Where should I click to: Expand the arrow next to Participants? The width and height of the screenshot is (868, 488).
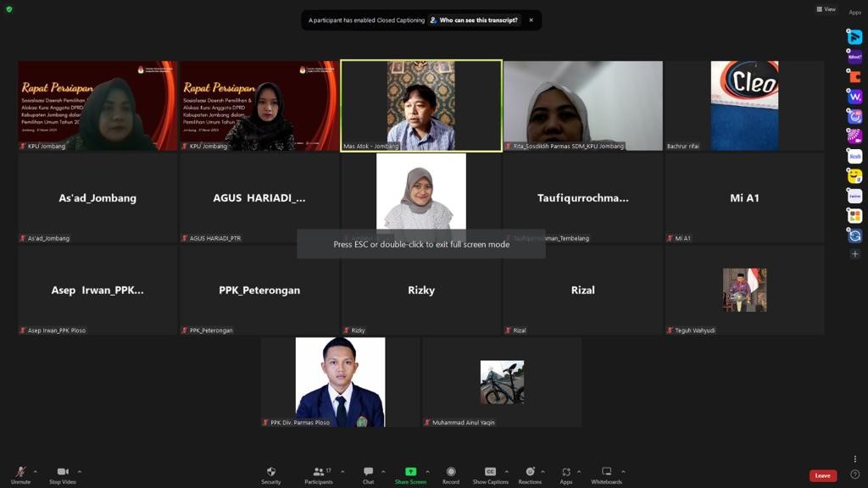pos(342,472)
